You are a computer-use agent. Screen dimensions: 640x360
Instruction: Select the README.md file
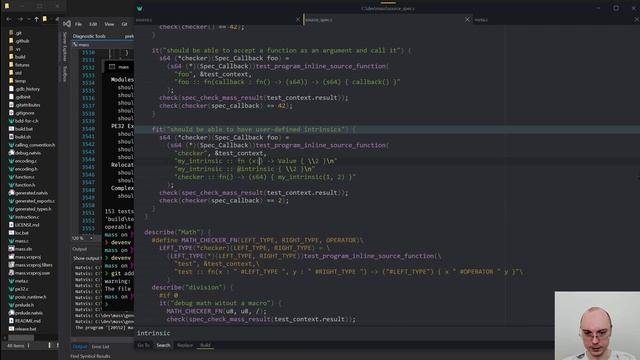[24, 321]
